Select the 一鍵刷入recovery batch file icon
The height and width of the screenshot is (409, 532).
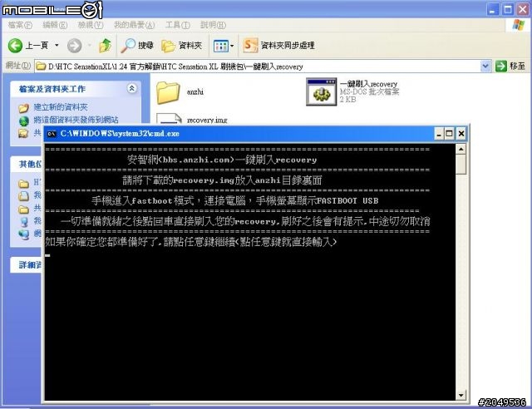[x=322, y=91]
